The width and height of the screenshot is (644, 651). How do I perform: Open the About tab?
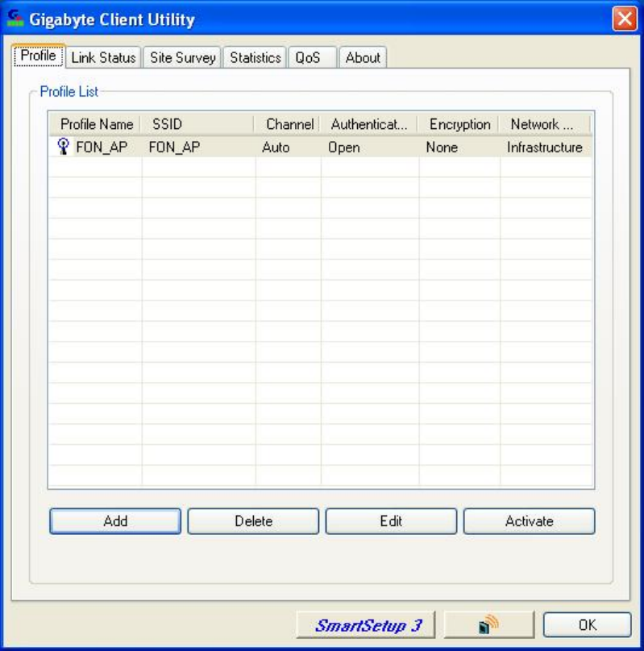[x=363, y=57]
